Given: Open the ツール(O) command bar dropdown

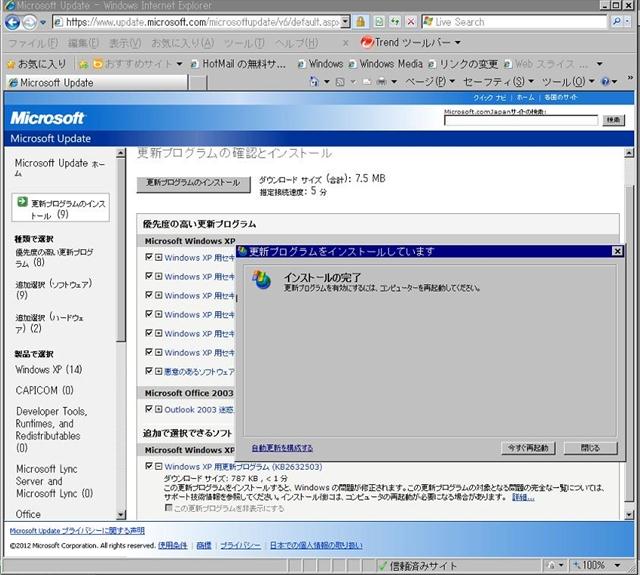Looking at the screenshot, I should (568, 82).
